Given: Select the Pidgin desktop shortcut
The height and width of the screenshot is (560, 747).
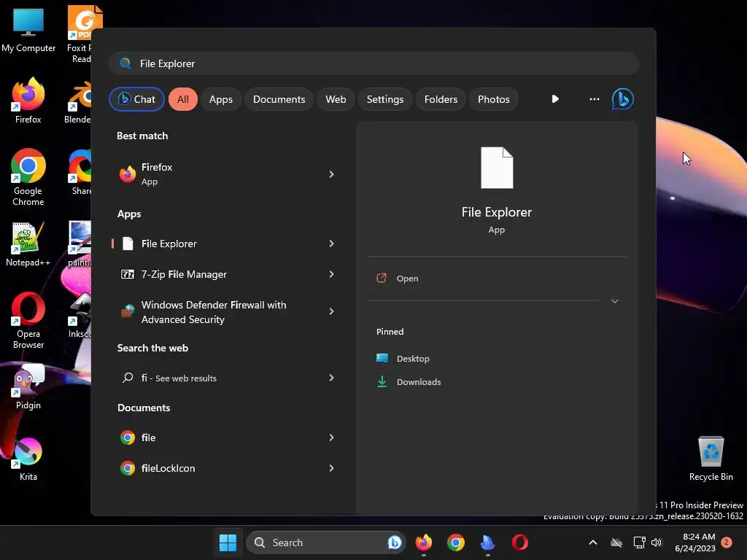Looking at the screenshot, I should point(28,387).
